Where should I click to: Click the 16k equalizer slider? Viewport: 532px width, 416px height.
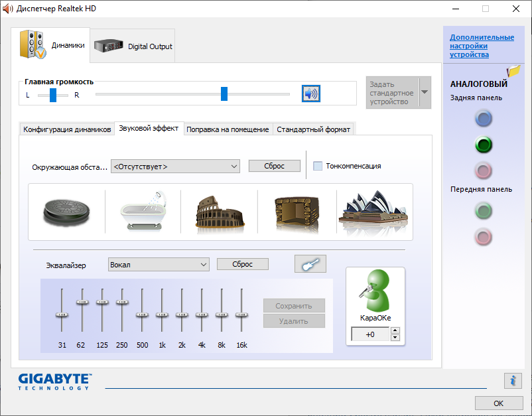point(241,314)
